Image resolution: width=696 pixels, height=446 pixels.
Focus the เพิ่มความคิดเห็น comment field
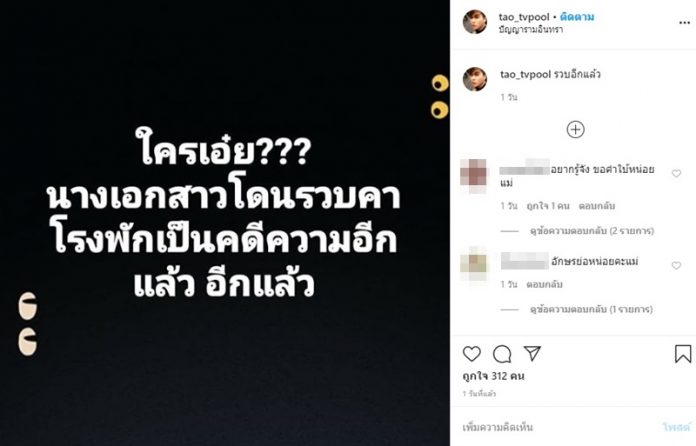[x=559, y=427]
